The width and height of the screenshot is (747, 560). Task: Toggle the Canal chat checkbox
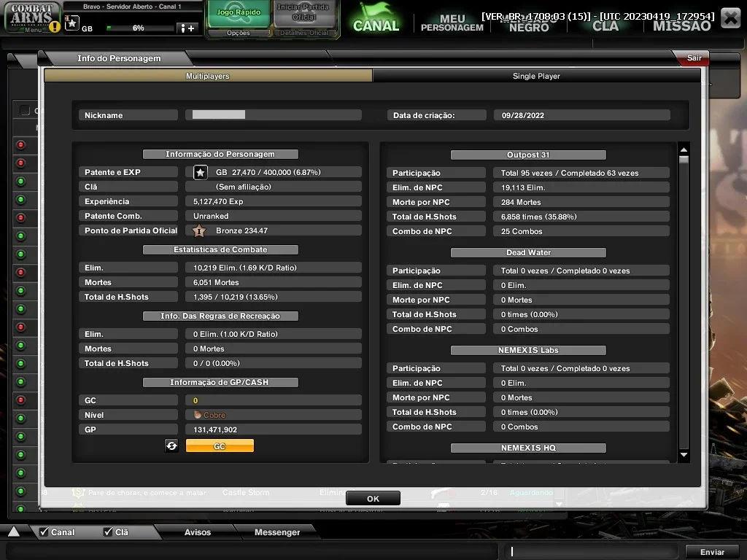[x=44, y=532]
